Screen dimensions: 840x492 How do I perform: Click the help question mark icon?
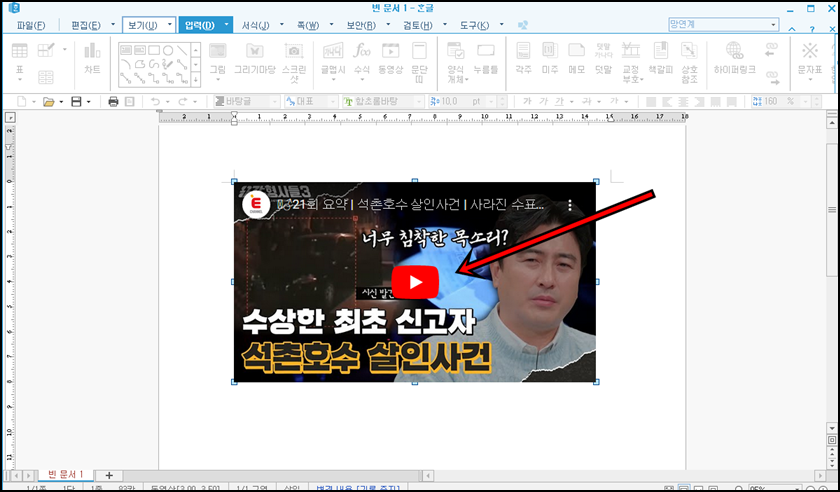(x=812, y=29)
